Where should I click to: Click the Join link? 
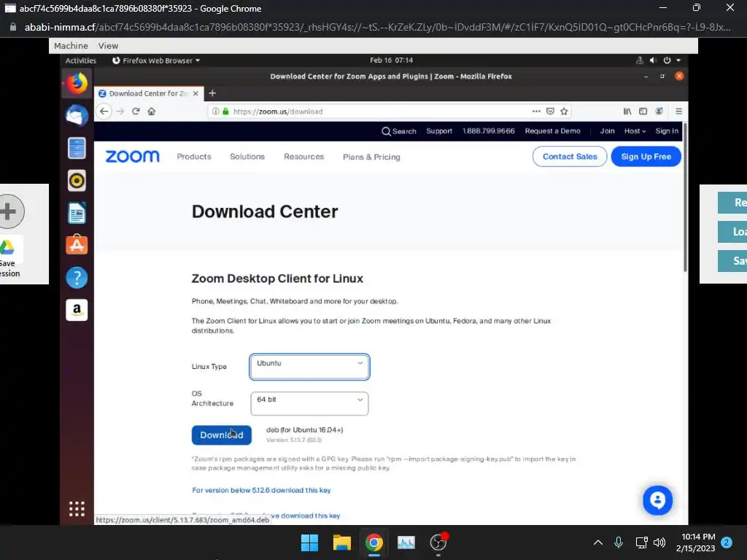pyautogui.click(x=607, y=131)
